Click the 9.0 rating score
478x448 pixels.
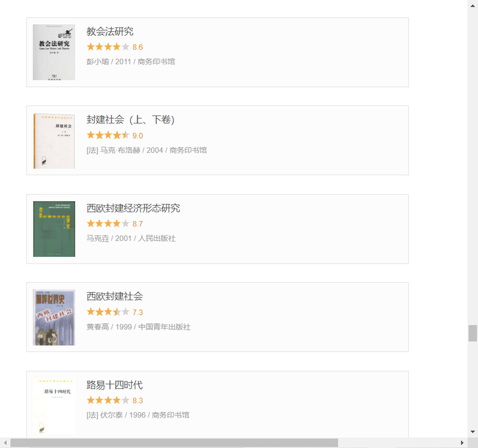(137, 135)
